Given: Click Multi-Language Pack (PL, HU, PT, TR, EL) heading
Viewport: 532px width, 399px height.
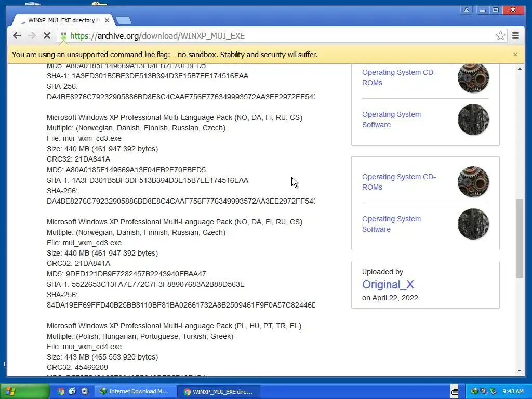Looking at the screenshot, I should pos(174,326).
